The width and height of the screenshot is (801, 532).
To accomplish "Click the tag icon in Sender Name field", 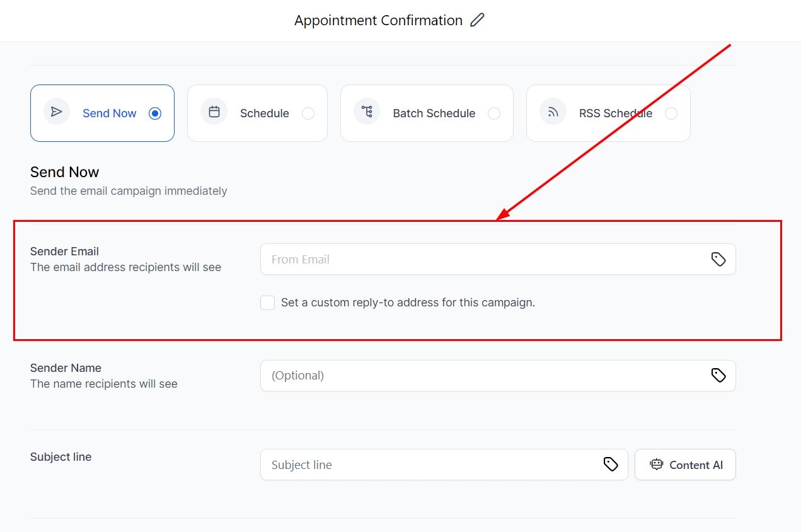I will (718, 375).
